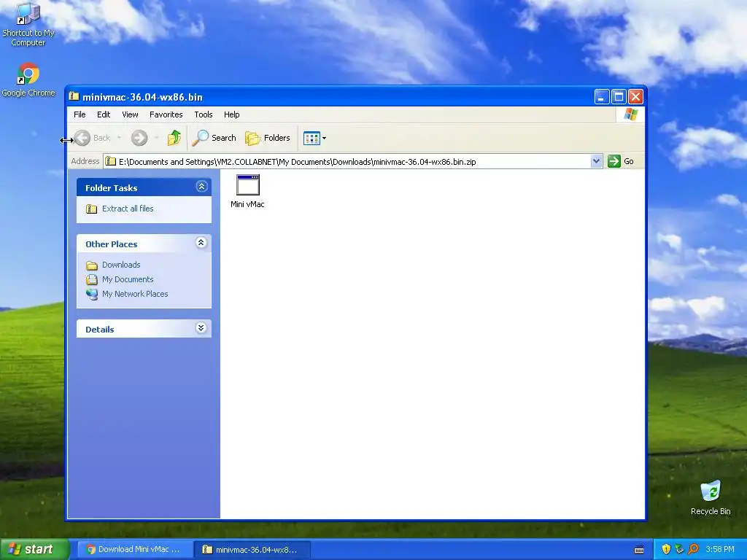Open the Views button menu
This screenshot has width=747, height=560.
pyautogui.click(x=314, y=138)
